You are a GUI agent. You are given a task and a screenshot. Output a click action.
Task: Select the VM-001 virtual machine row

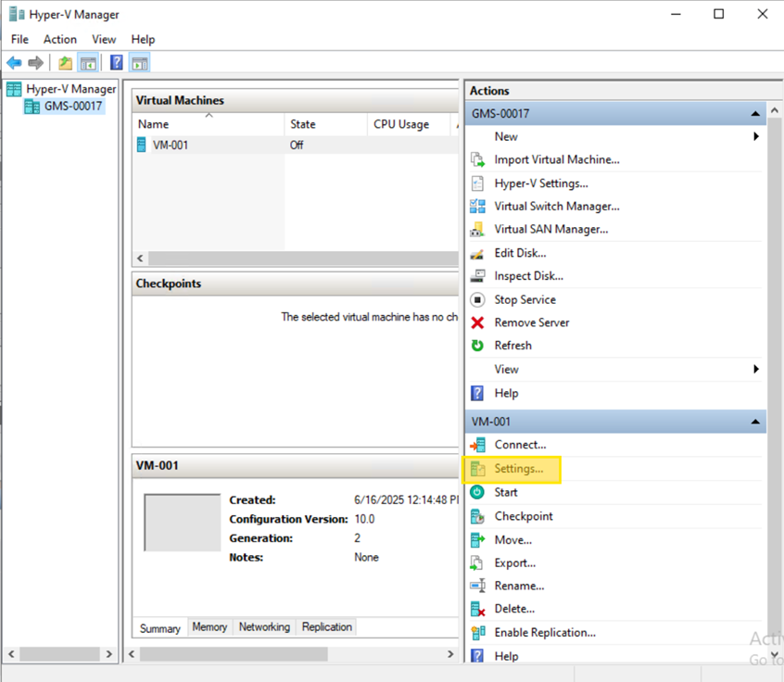(x=295, y=145)
